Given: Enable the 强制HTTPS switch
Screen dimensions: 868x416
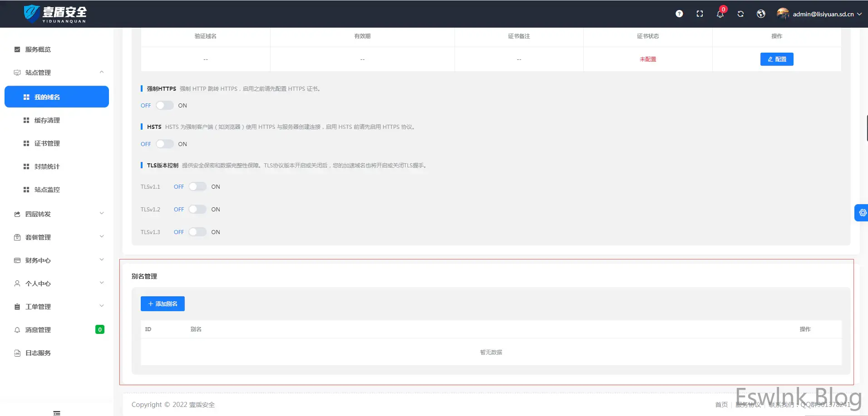Looking at the screenshot, I should (165, 105).
